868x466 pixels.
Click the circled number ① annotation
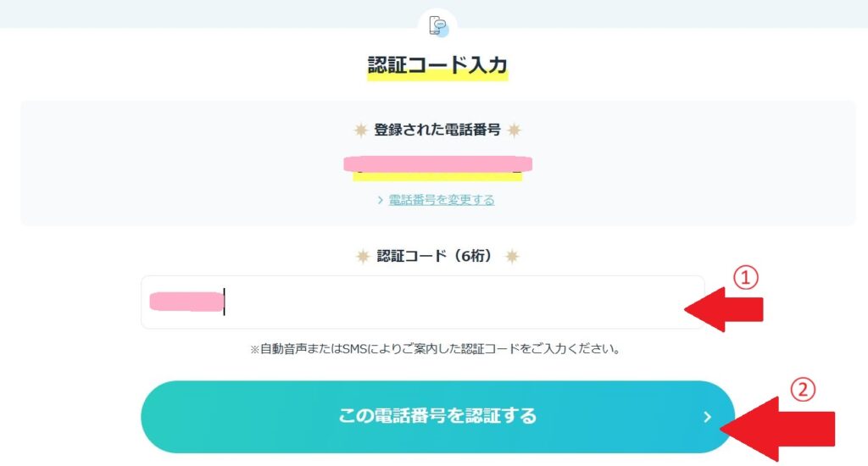tap(745, 279)
